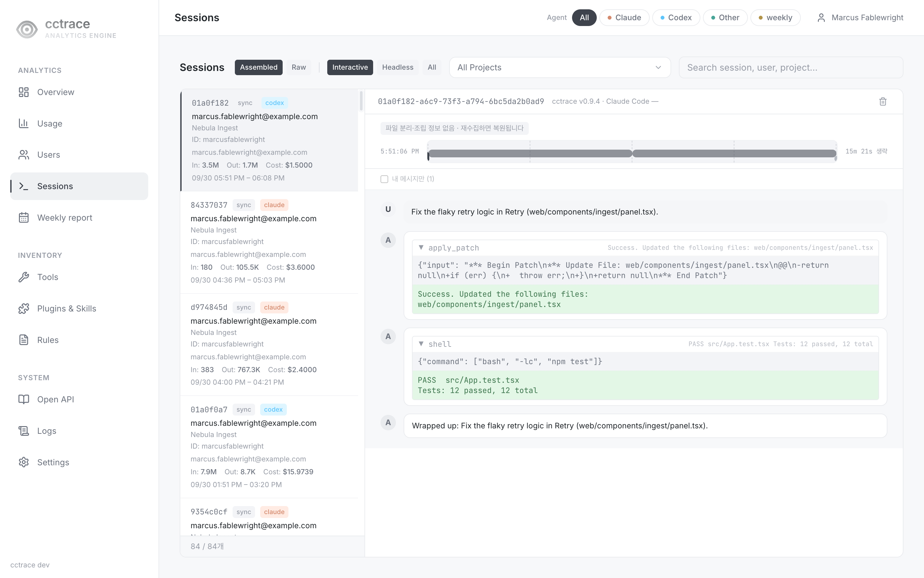The image size is (924, 578).
Task: Click Marcus Fablewright account name
Action: click(867, 18)
